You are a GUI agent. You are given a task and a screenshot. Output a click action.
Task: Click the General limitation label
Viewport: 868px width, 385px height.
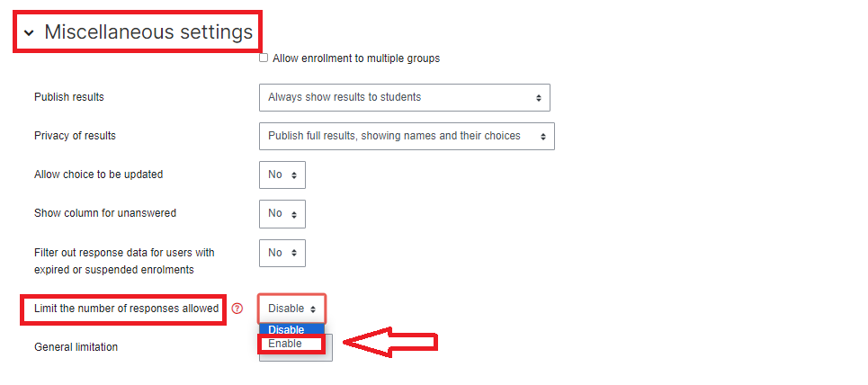click(x=76, y=347)
